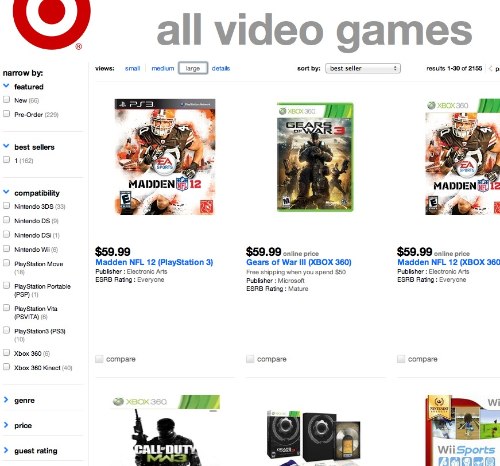
Task: Open Madden NFL 12 (PlayStation 3) link
Action: (x=154, y=262)
